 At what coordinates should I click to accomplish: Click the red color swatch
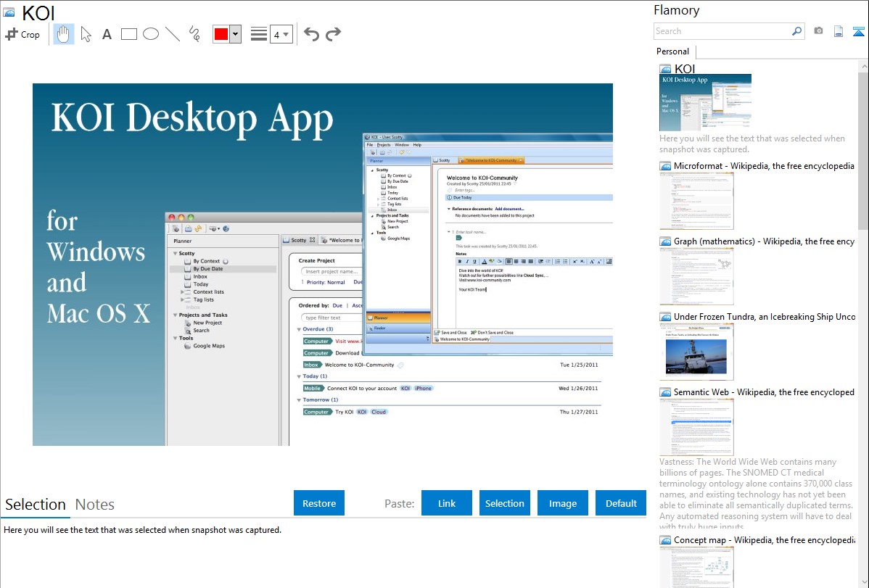[x=221, y=34]
